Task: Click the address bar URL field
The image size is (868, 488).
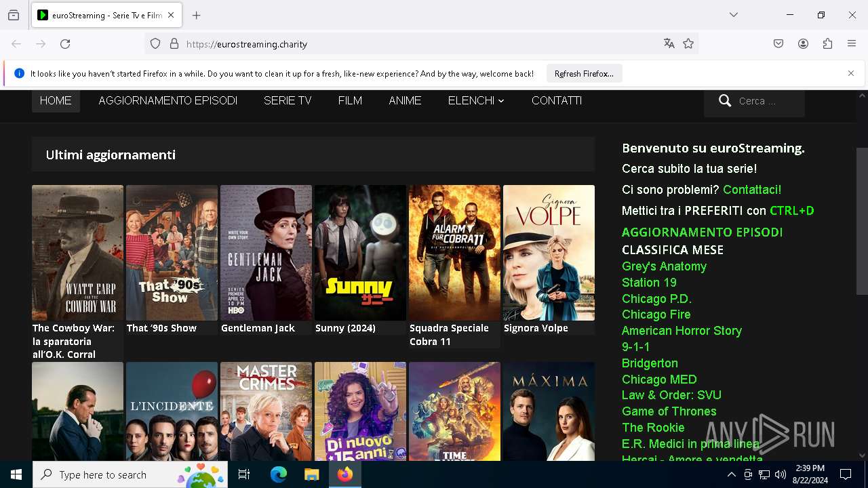Action: coord(420,44)
